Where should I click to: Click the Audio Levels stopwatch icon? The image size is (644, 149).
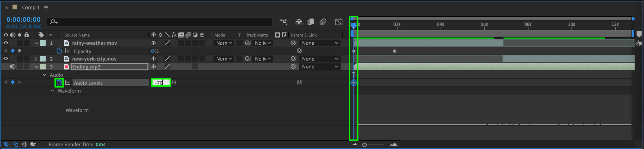(59, 83)
